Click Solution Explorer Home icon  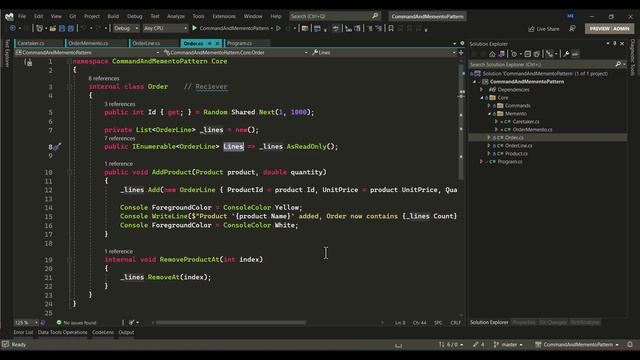pyautogui.click(x=492, y=54)
